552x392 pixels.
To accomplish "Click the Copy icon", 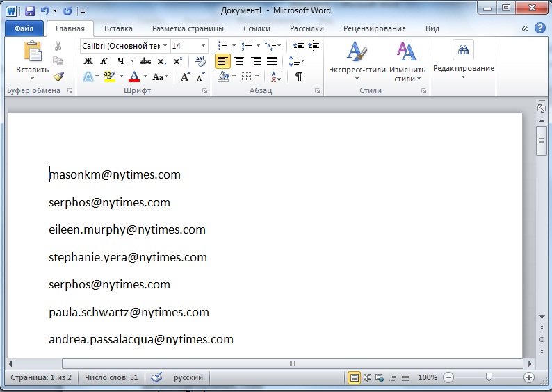I will tap(58, 61).
